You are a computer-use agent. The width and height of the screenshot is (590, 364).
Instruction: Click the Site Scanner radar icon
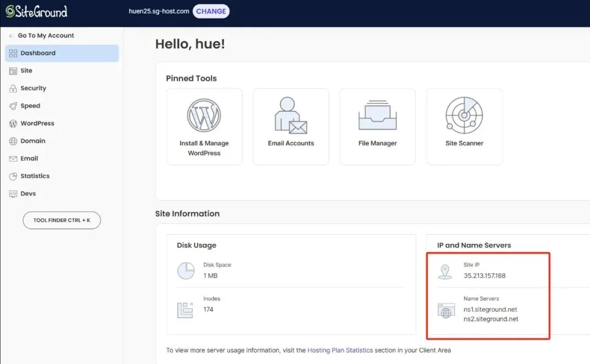[464, 115]
